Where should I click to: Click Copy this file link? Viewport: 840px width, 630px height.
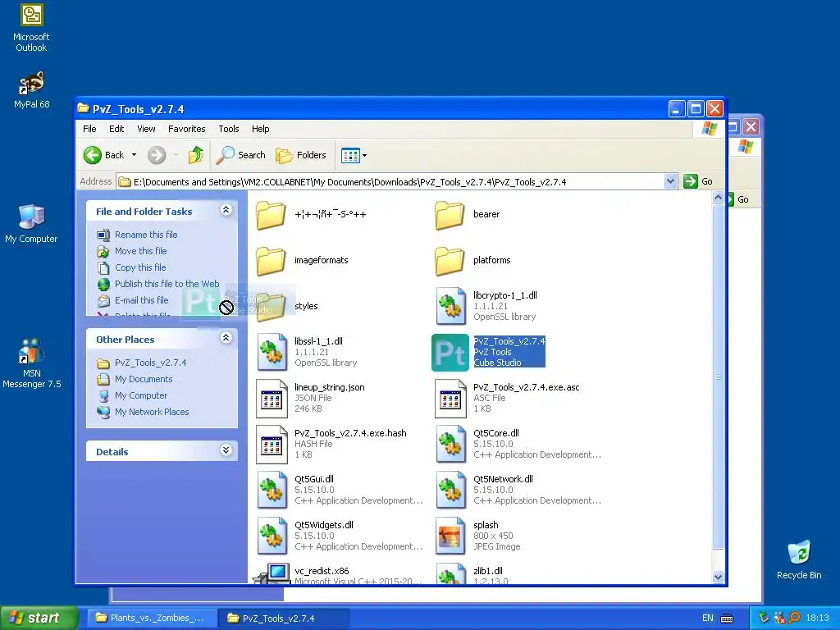click(x=139, y=267)
